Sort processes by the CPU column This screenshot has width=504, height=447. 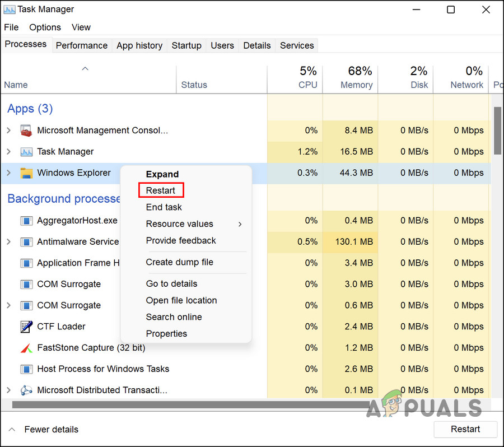coord(308,77)
